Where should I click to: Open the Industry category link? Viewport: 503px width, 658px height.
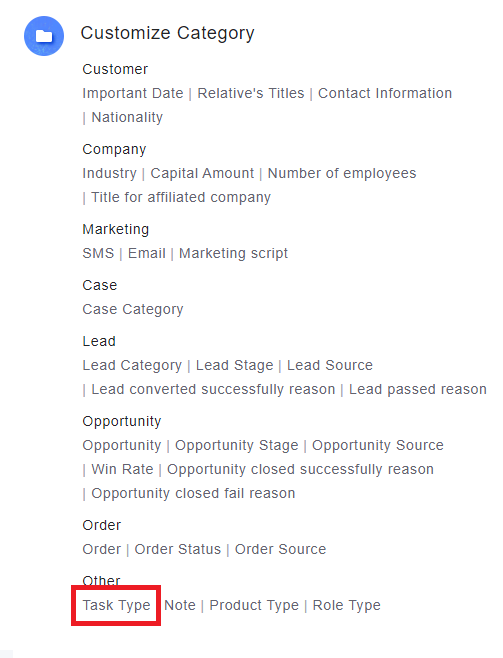coord(109,173)
